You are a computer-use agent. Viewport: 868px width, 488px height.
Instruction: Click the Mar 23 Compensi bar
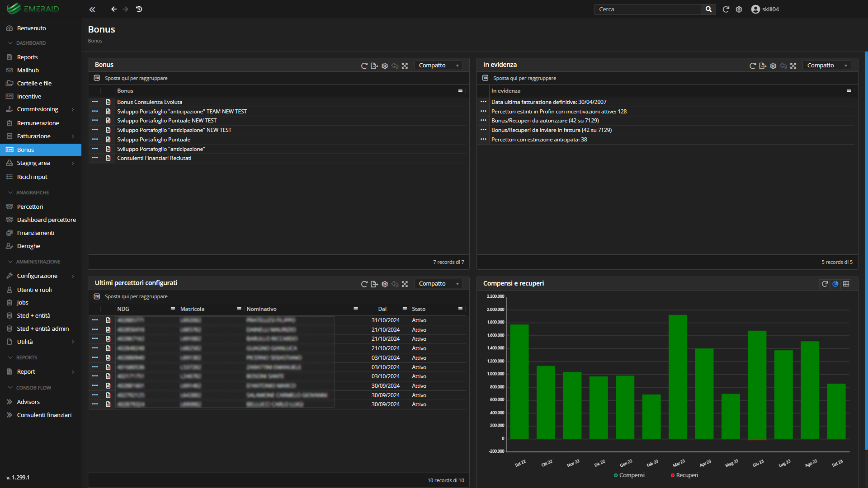tap(678, 377)
